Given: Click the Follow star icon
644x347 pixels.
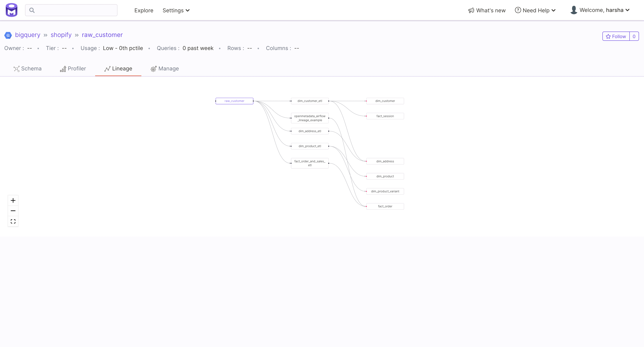Looking at the screenshot, I should pyautogui.click(x=608, y=36).
